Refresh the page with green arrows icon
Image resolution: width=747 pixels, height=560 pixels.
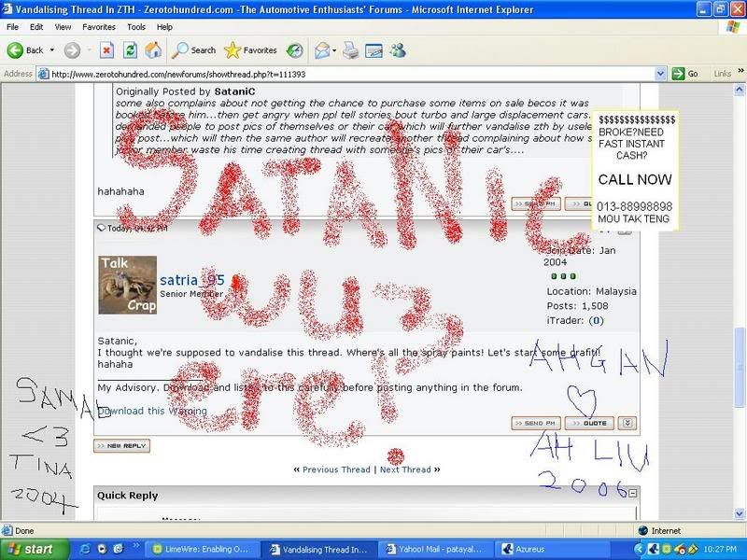click(x=130, y=50)
